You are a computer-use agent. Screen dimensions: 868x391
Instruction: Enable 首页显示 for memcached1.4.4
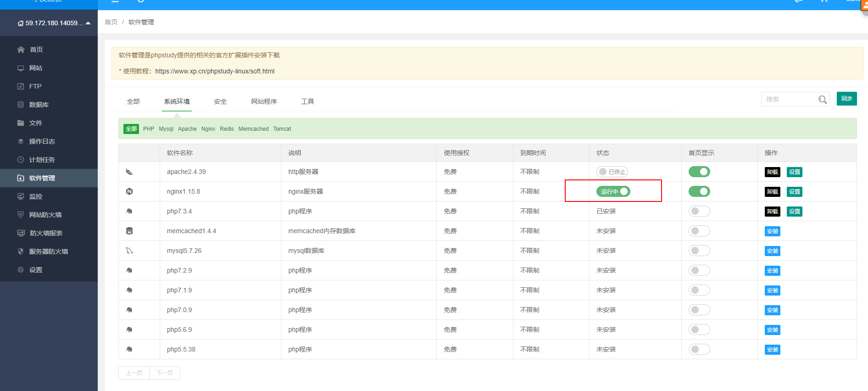tap(699, 231)
